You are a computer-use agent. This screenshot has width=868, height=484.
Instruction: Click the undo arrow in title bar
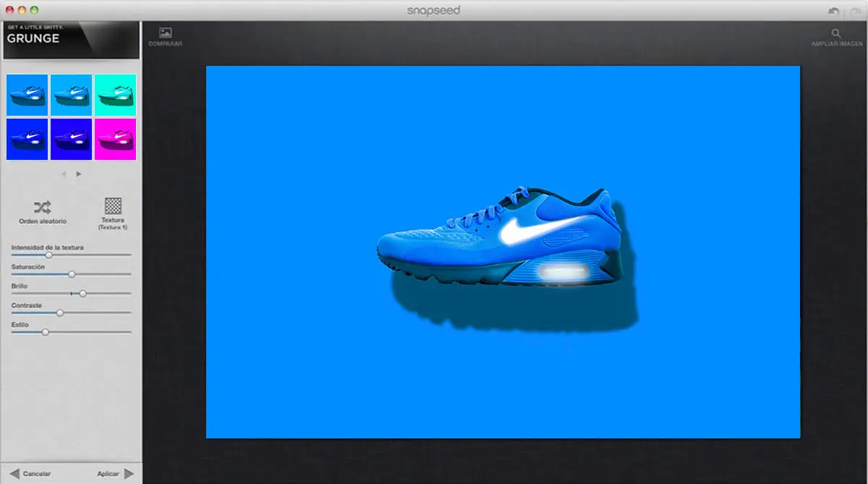point(834,11)
